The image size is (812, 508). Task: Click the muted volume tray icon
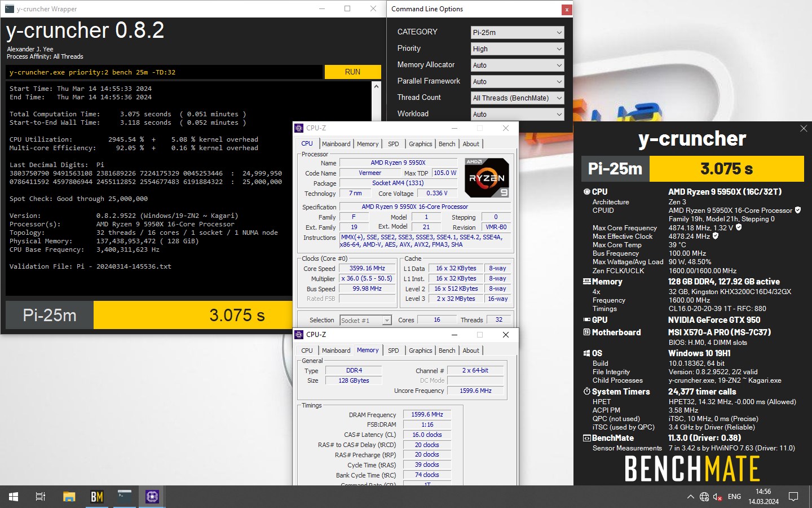click(x=718, y=497)
